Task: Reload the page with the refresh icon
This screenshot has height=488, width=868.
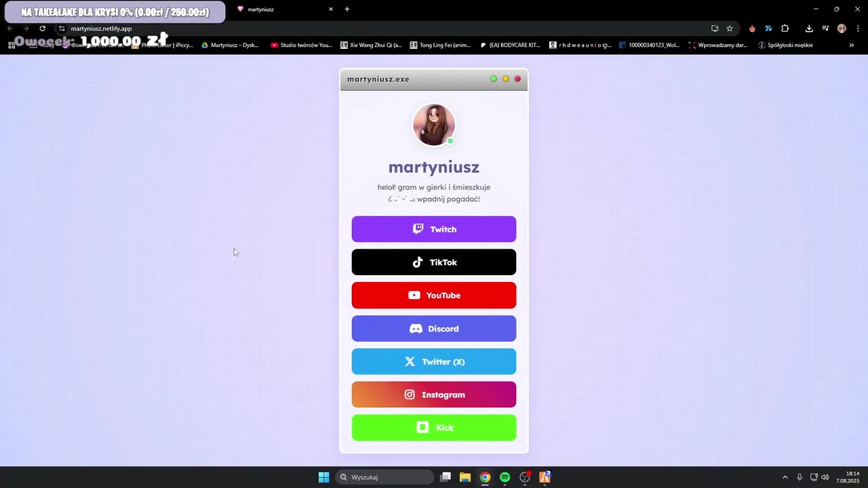Action: click(x=42, y=28)
